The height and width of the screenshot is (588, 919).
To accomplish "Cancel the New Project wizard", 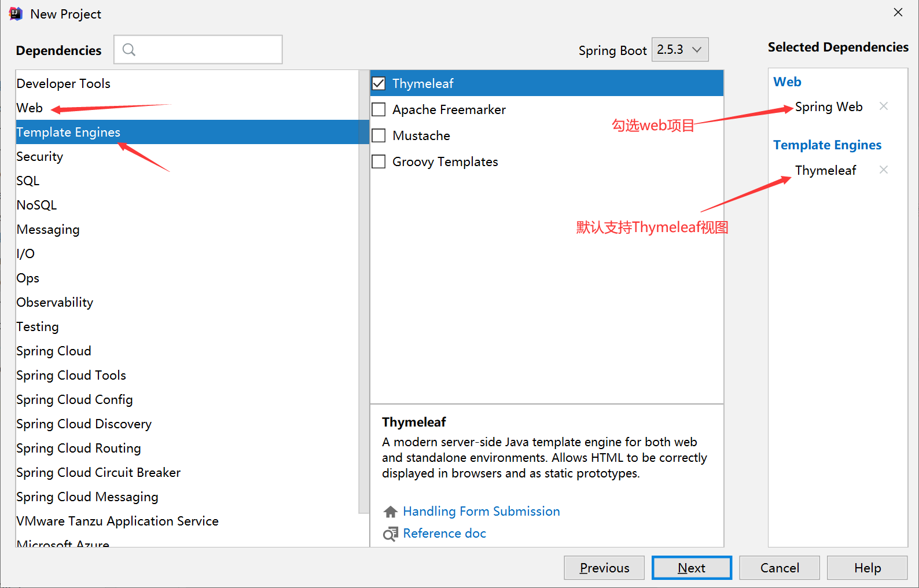I will (780, 568).
